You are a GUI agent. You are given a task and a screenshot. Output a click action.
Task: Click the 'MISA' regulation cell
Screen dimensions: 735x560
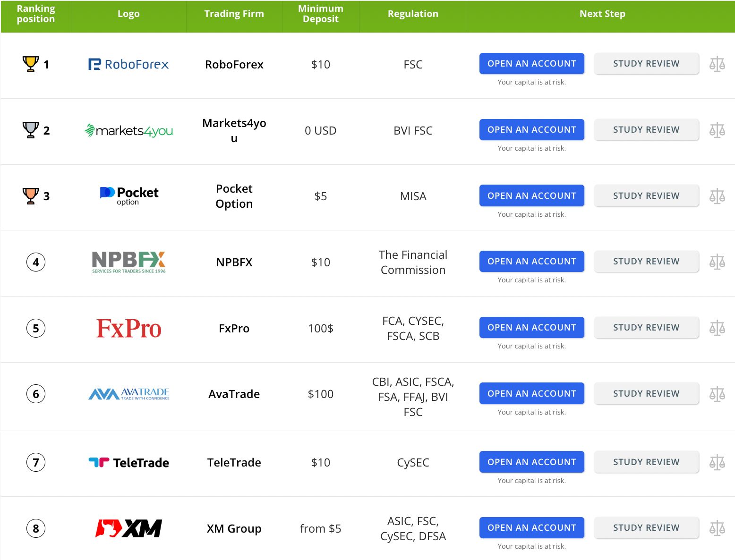pyautogui.click(x=413, y=196)
